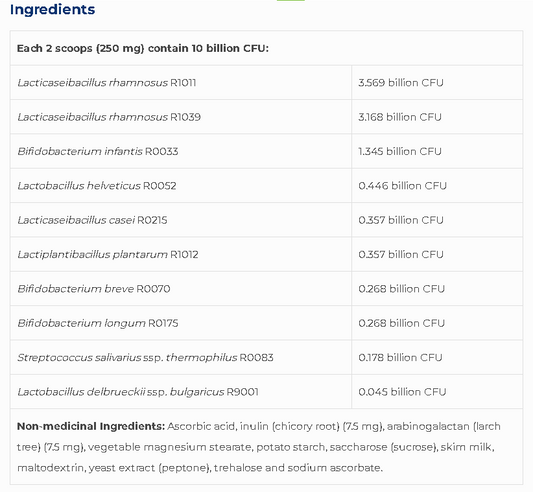Click the 'maltodextrin, yeast extract' text line

pos(200,468)
